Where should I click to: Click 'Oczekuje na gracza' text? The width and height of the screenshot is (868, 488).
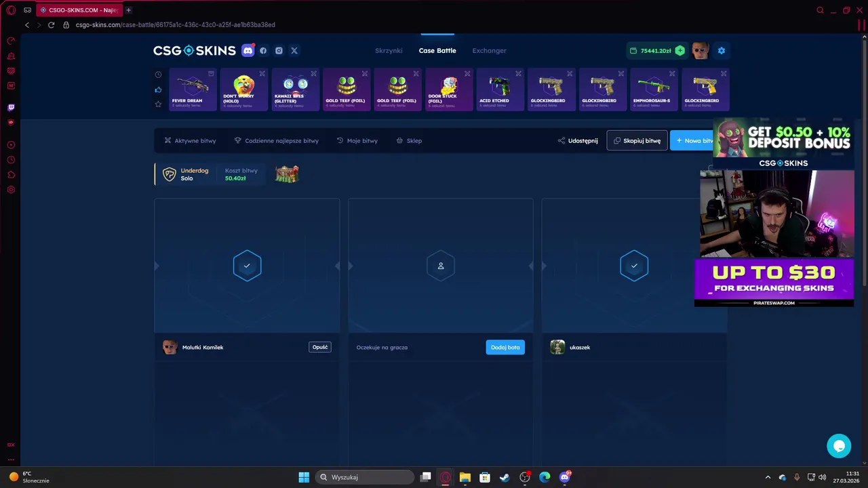coord(382,347)
